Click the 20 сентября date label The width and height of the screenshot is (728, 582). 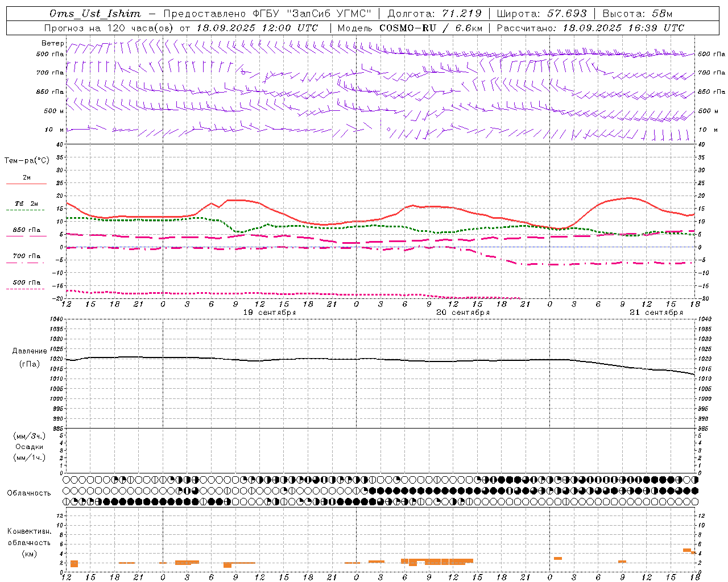point(463,313)
